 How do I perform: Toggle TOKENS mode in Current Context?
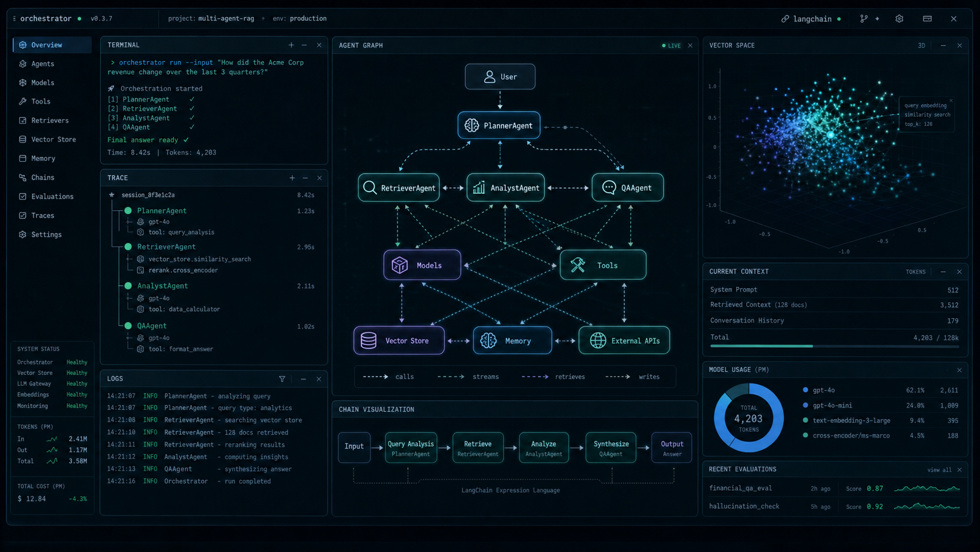coord(916,272)
